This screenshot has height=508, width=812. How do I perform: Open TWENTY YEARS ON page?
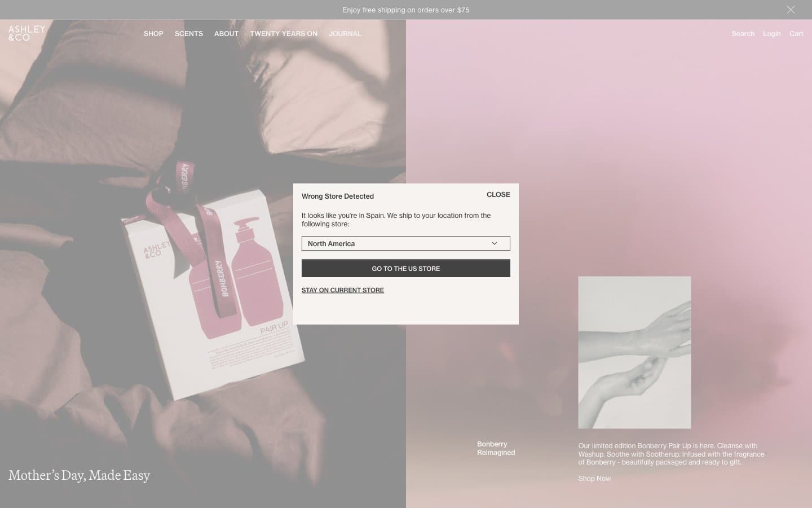[284, 34]
